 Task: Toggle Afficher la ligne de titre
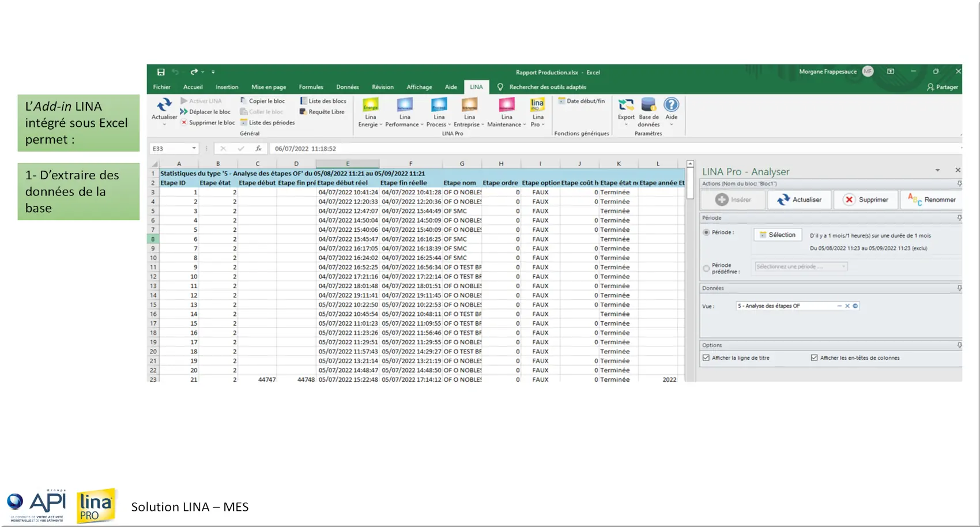[x=706, y=358]
